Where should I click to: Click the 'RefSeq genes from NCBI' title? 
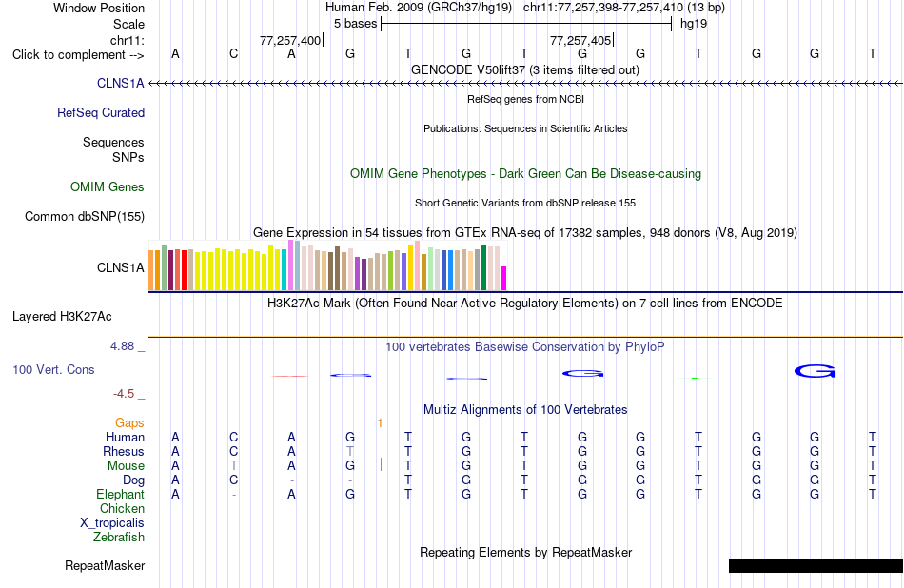(x=525, y=99)
